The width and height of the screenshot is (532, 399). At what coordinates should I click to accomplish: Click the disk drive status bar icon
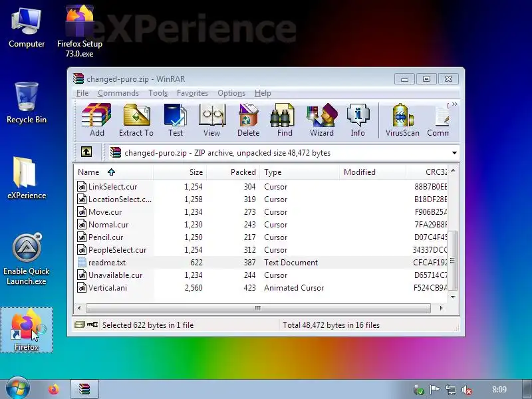tap(79, 325)
